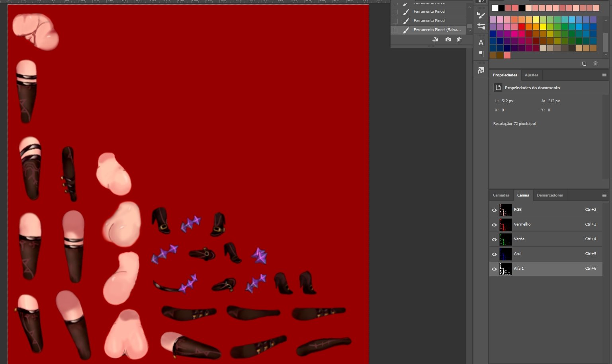Toggle visibility of the Alfa 1 channel
Viewport: 612px width, 364px height.
(494, 269)
